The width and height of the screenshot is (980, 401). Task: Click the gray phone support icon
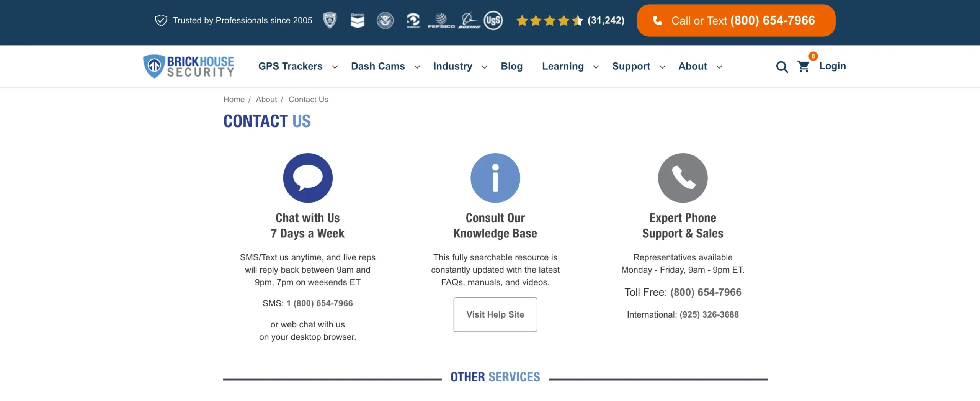(x=683, y=178)
